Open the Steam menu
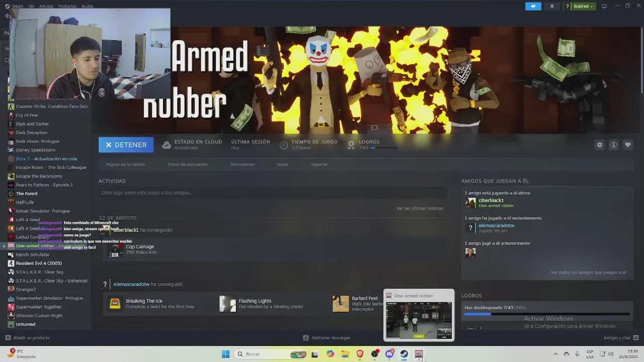The image size is (644, 362). pos(14,6)
